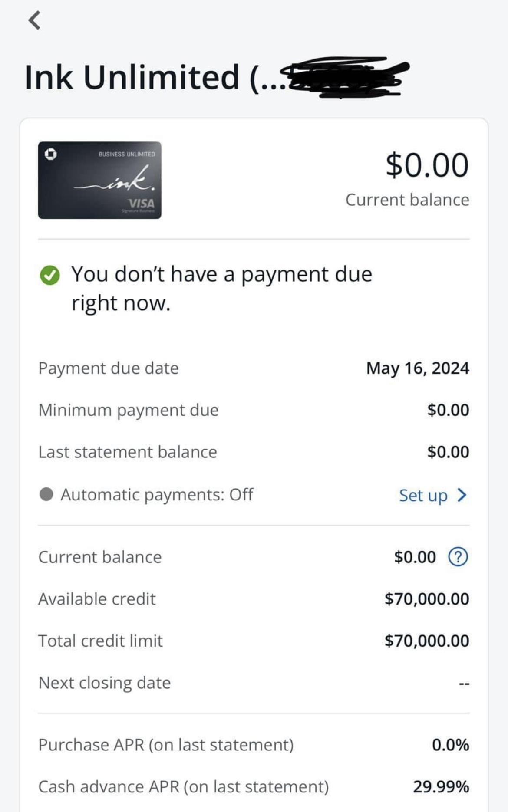Select the Available credit $70,000.00 amount

point(426,599)
